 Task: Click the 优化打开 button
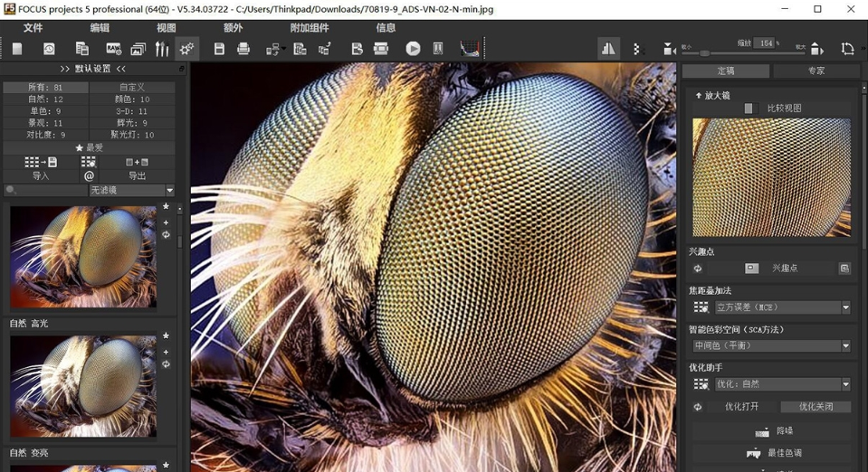pos(742,407)
